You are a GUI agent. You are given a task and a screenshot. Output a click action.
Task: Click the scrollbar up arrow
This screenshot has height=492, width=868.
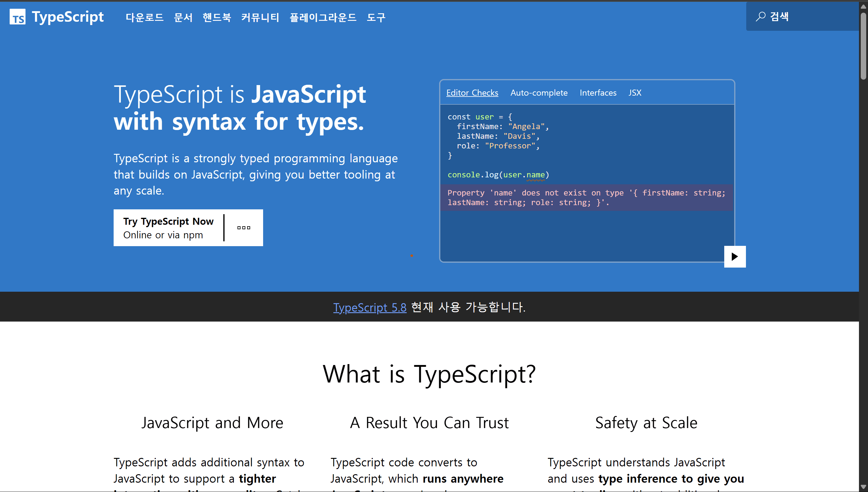click(x=863, y=6)
